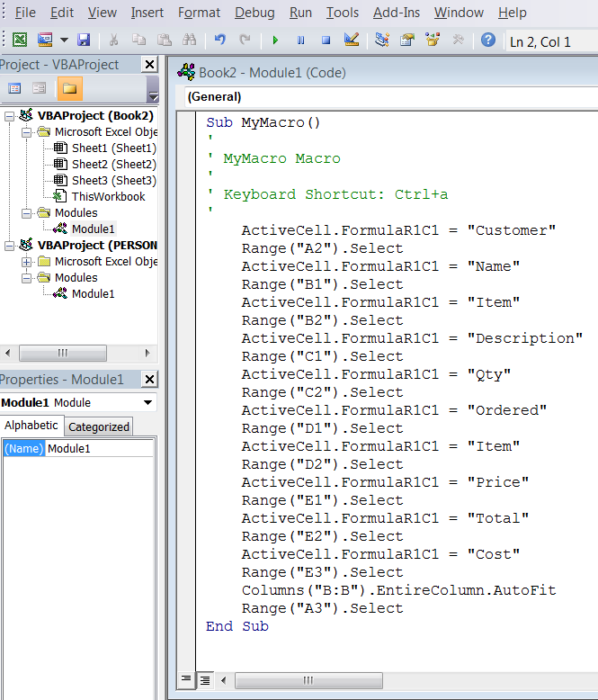The height and width of the screenshot is (700, 598).
Task: Open the Debug menu
Action: [x=254, y=13]
